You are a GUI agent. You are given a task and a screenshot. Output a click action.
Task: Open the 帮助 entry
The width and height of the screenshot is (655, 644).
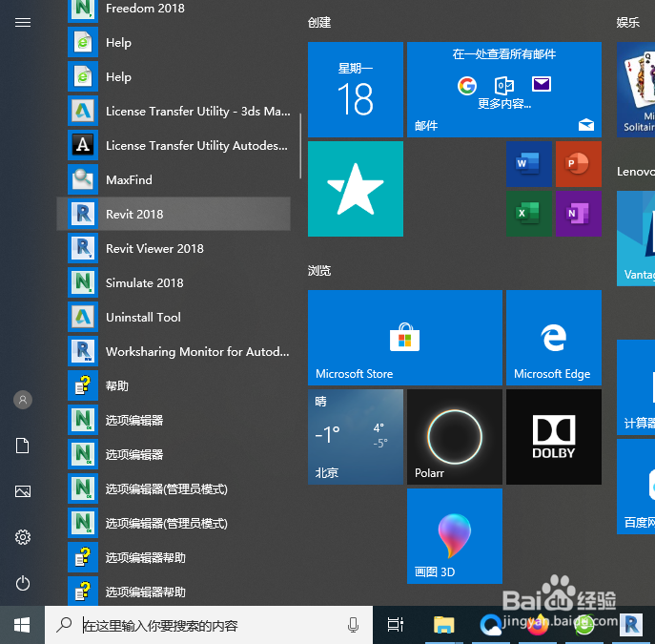pyautogui.click(x=174, y=385)
